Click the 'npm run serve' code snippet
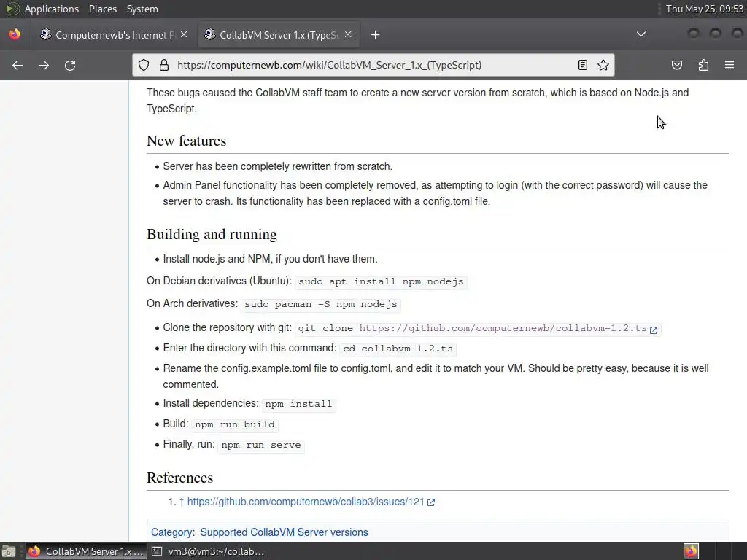 pyautogui.click(x=261, y=445)
